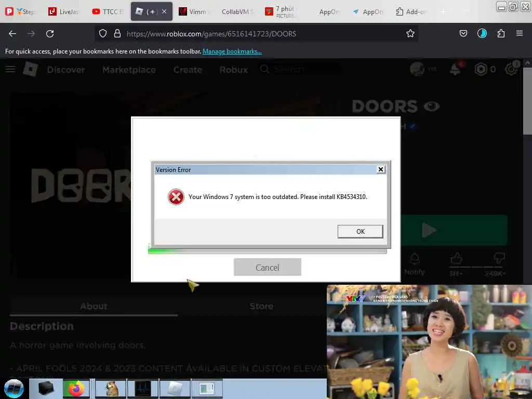The width and height of the screenshot is (532, 399).
Task: Open the Marketplace menu item
Action: 129,70
